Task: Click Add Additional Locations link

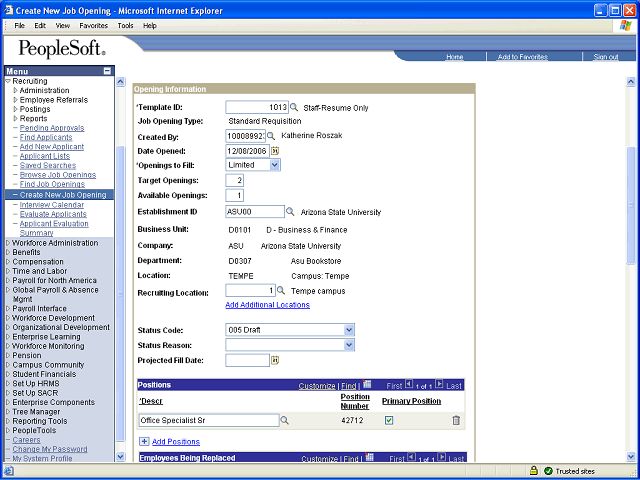Action: 267,305
